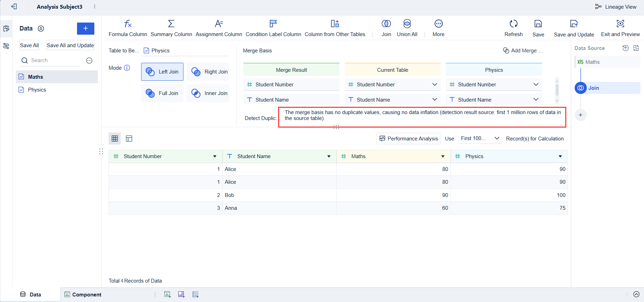Select Full Join mode

pyautogui.click(x=162, y=93)
